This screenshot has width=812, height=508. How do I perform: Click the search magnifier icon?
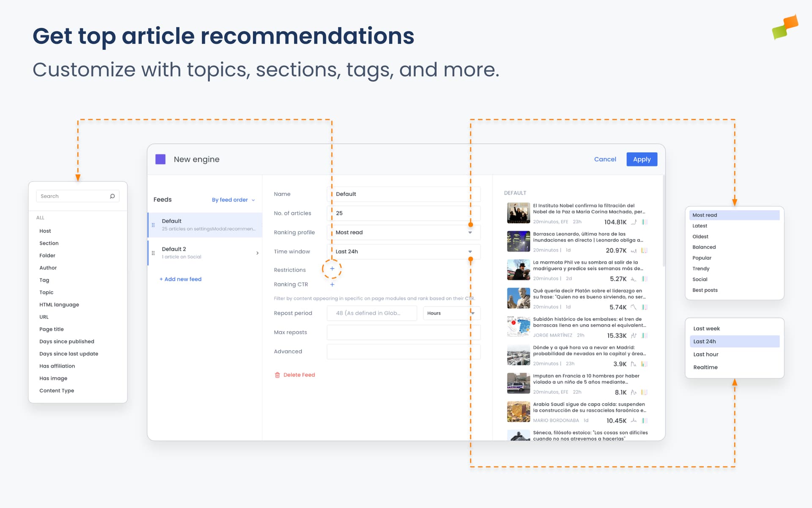(112, 196)
